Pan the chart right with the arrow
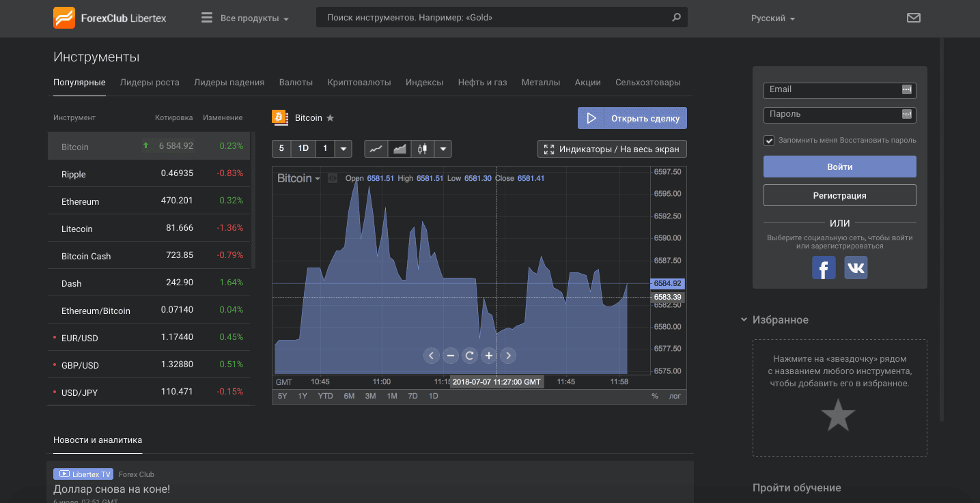The image size is (980, 503). 507,355
